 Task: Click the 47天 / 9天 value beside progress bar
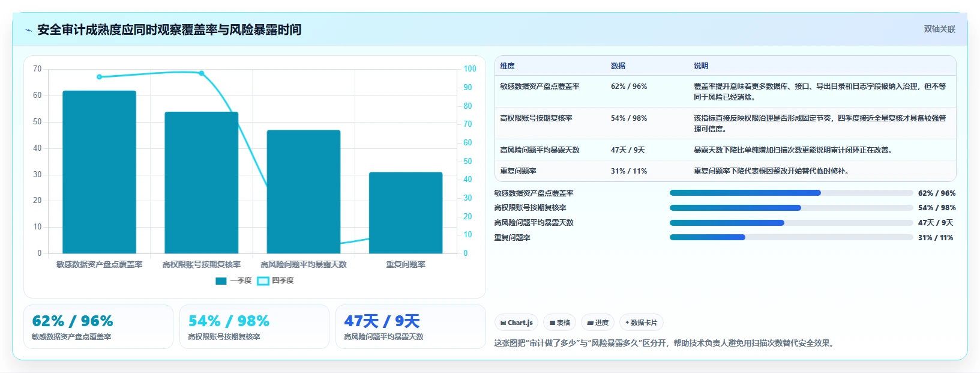pos(936,223)
